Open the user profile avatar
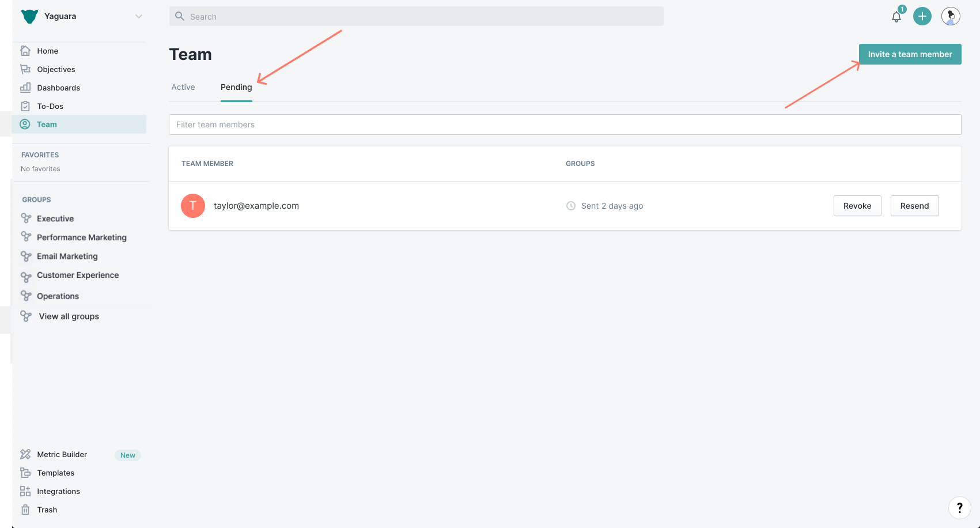This screenshot has height=528, width=980. (x=950, y=16)
